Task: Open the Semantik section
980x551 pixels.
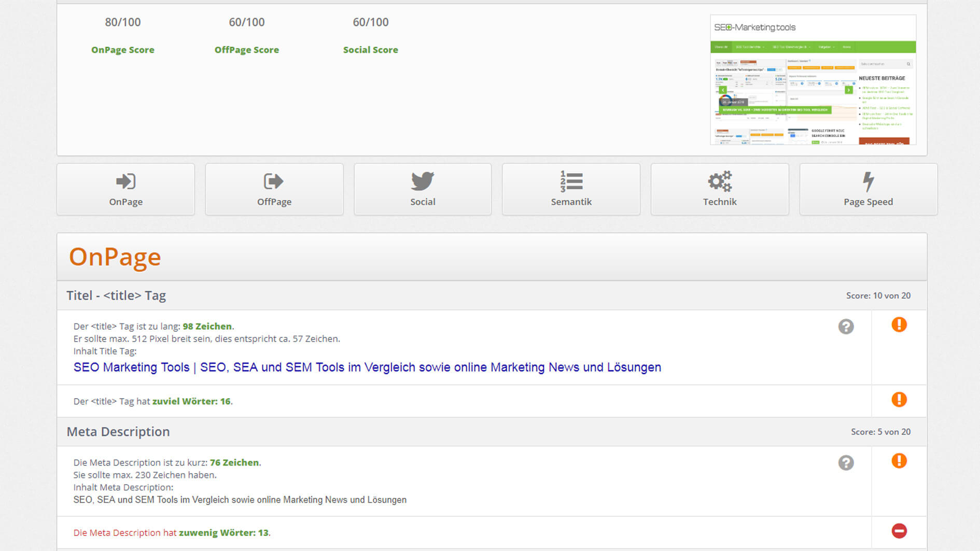Action: pyautogui.click(x=571, y=189)
